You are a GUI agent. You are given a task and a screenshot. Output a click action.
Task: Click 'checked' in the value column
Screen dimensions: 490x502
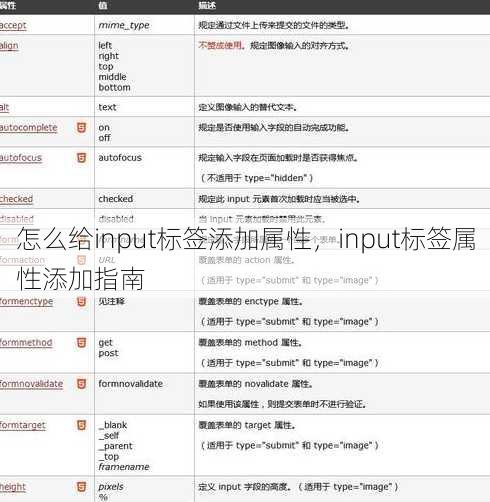coord(116,199)
